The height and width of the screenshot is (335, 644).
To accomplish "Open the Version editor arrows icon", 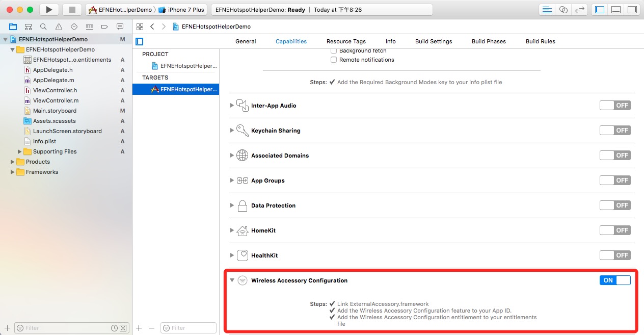I will [579, 10].
